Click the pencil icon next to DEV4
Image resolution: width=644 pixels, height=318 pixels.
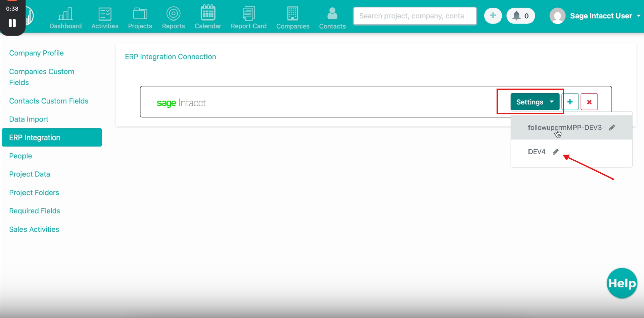(x=556, y=152)
